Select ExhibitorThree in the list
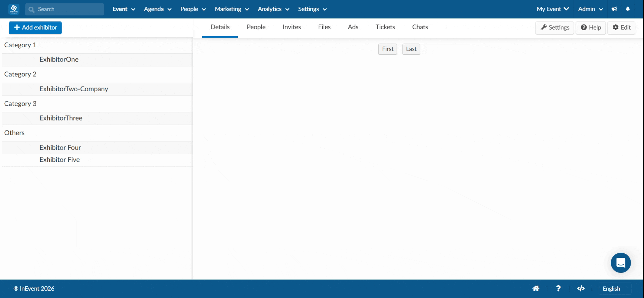644x298 pixels. point(97,118)
